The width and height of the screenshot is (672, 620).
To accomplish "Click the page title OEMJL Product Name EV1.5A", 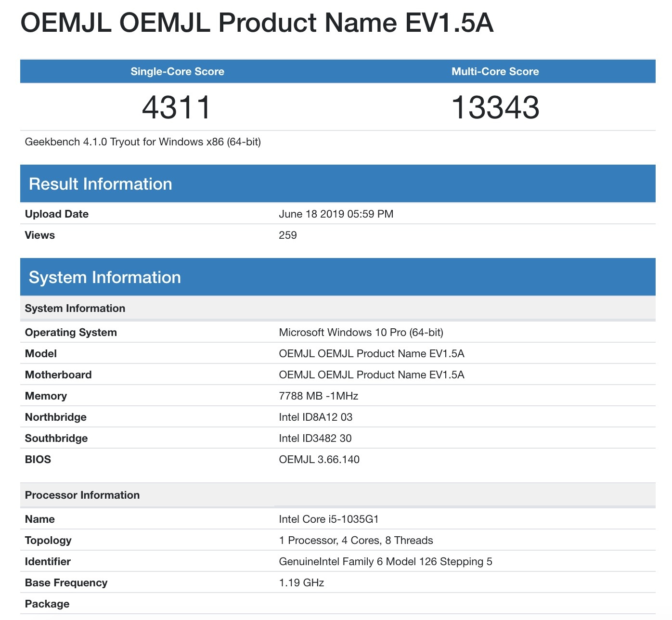I will point(257,23).
